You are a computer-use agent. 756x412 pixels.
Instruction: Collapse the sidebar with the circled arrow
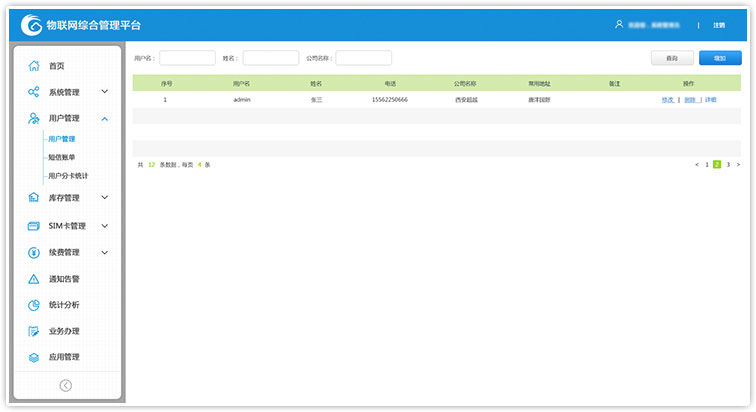[x=66, y=385]
